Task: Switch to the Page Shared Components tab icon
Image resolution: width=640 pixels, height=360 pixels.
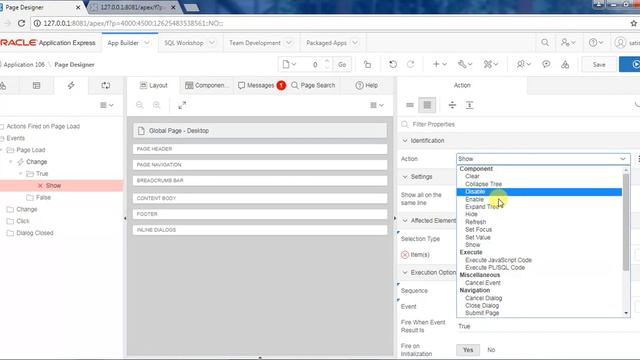Action: (3, 85)
